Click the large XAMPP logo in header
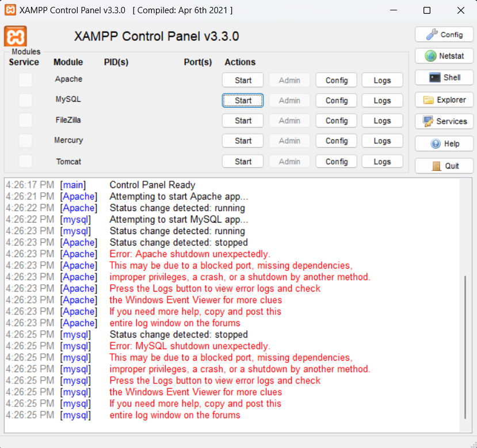 pyautogui.click(x=15, y=36)
